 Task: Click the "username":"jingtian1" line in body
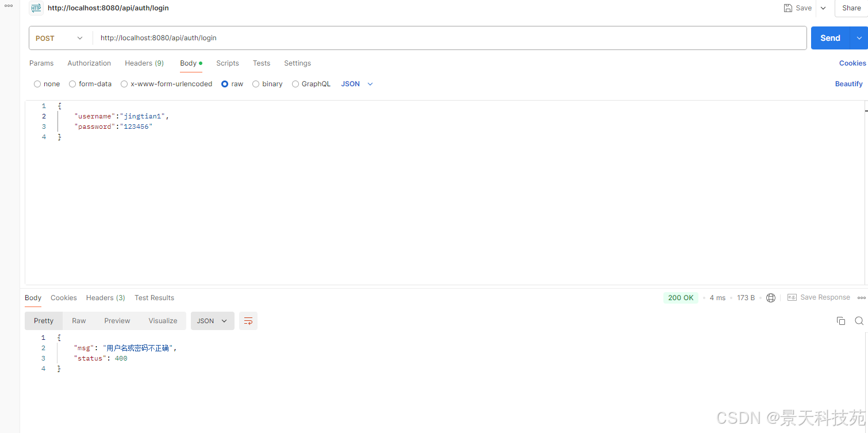click(122, 116)
